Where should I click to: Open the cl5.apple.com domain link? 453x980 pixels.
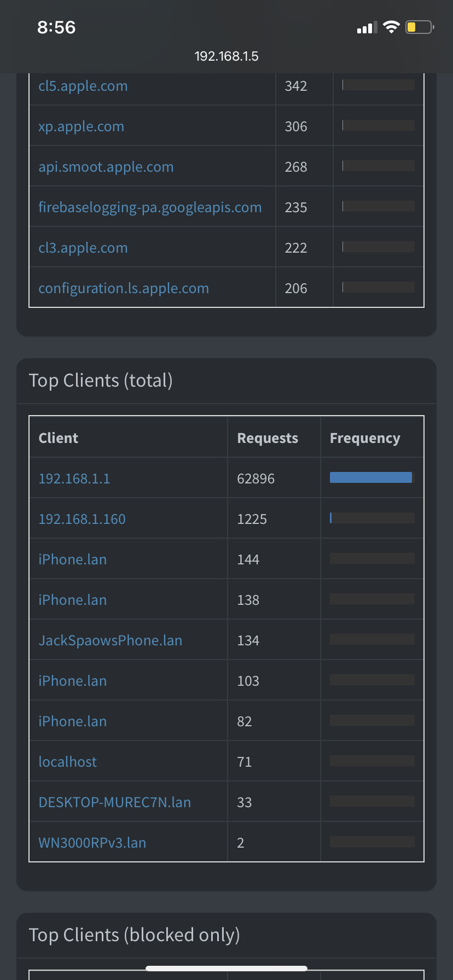coord(83,86)
